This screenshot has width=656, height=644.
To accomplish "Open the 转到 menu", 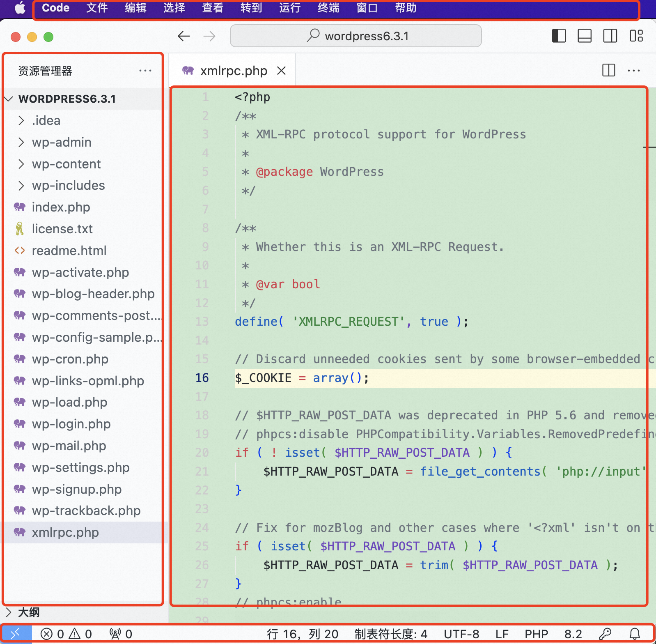I will coord(251,8).
